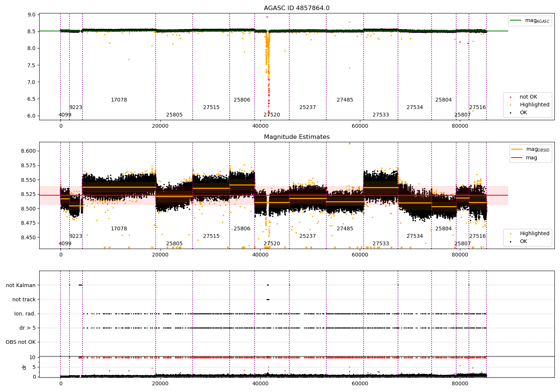Click the 9.0 y-axis tick label

tap(32, 15)
